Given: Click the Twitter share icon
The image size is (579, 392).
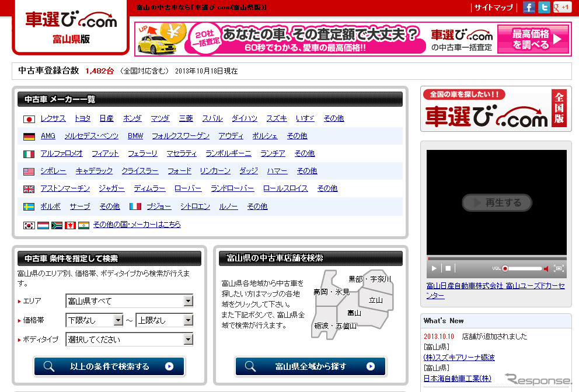Looking at the screenshot, I should [x=544, y=8].
